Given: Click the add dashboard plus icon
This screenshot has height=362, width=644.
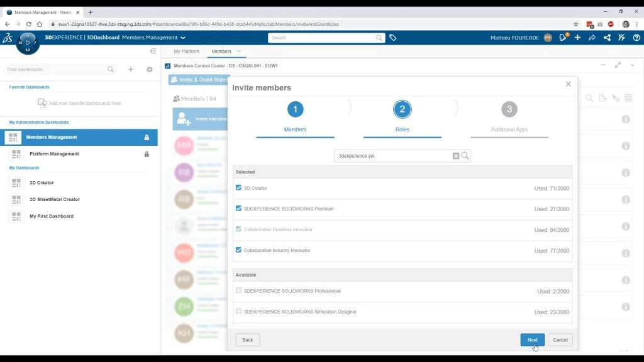Looking at the screenshot, I should [x=131, y=70].
